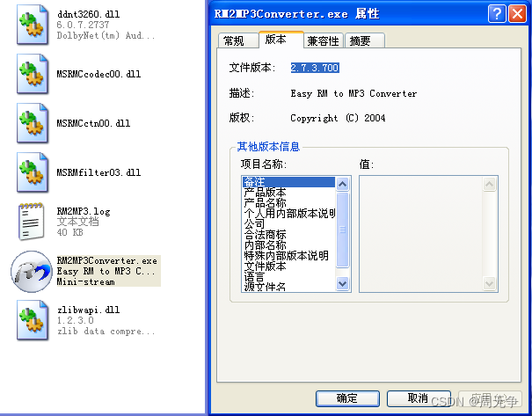Click the scrollbar thumb of the item name list
This screenshot has width=532, height=416.
coord(342,230)
